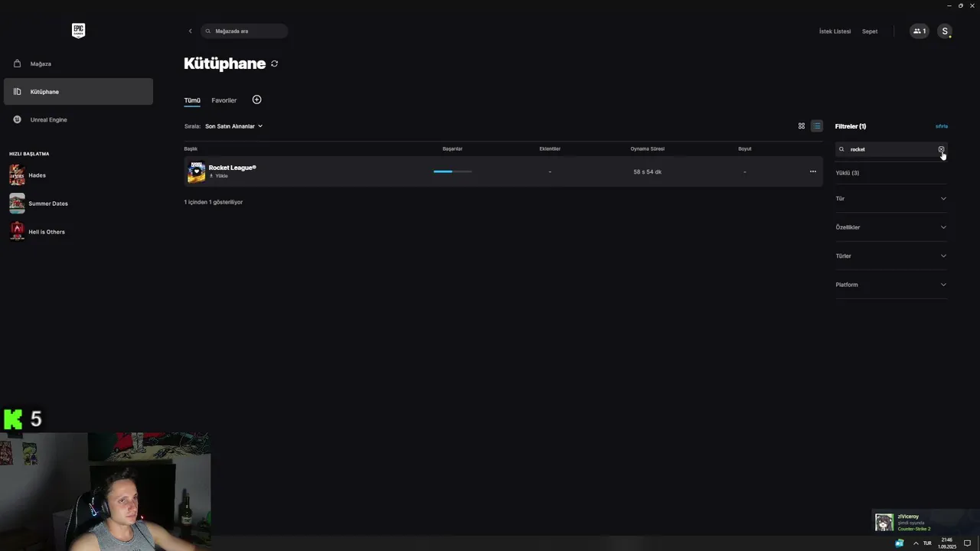Open Unreal Engine section

pyautogui.click(x=78, y=119)
